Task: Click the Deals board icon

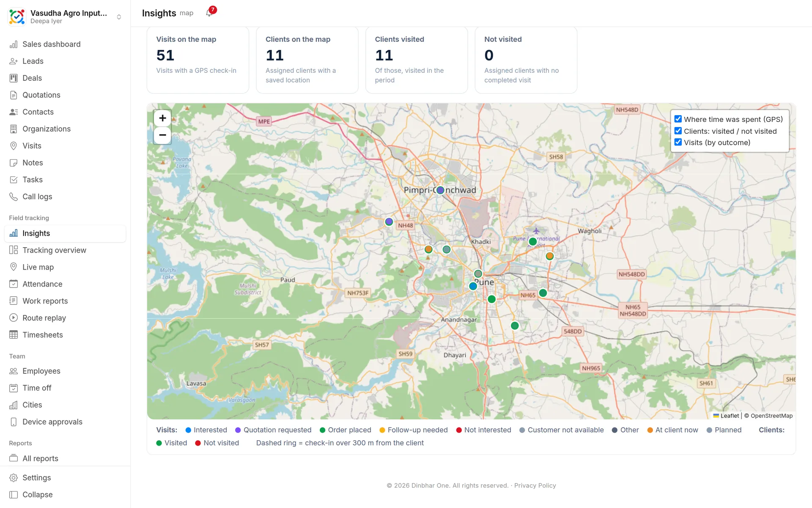Action: point(14,78)
